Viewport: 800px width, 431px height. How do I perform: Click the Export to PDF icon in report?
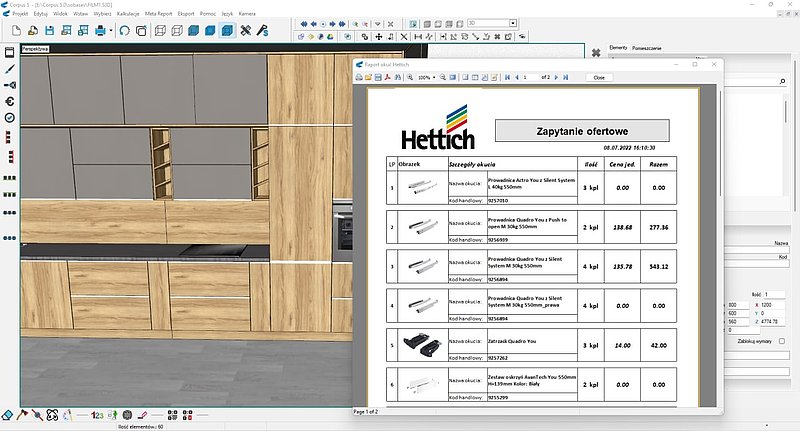coord(388,77)
